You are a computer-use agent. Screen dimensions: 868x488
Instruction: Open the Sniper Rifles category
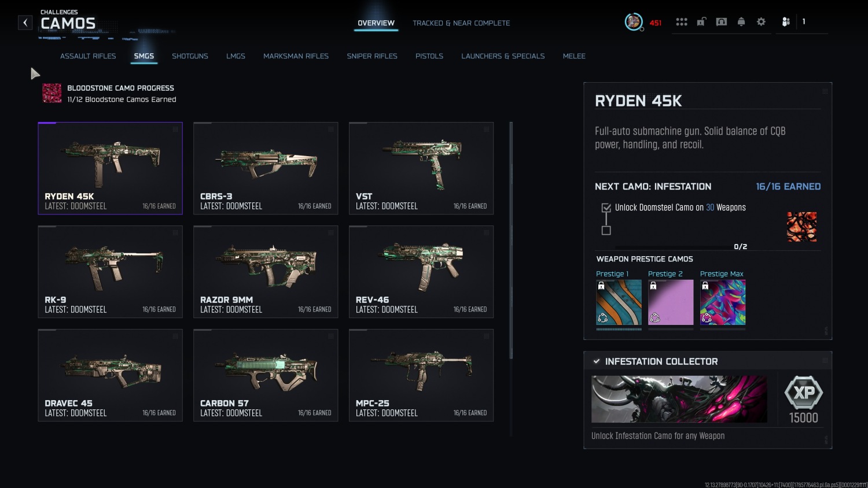[x=372, y=56]
